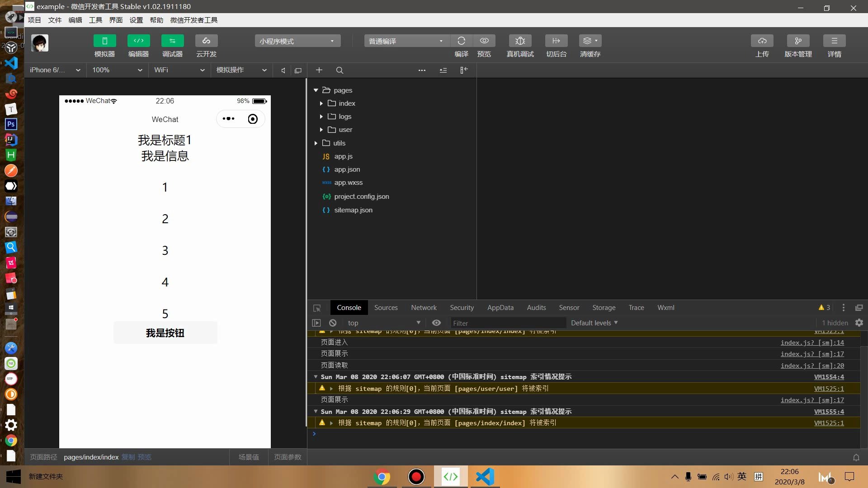This screenshot has height=488, width=868.
Task: Toggle the Editor panel button
Action: [138, 41]
